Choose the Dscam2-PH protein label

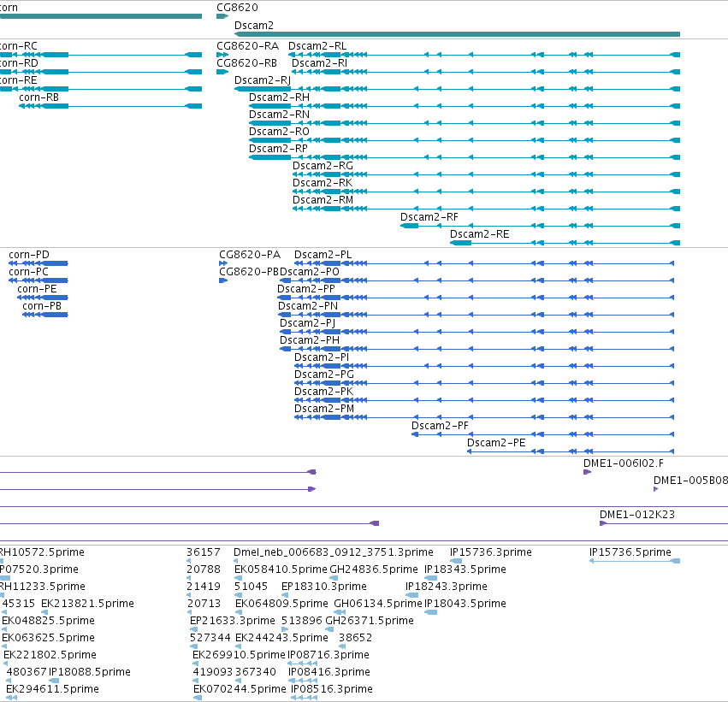309,340
